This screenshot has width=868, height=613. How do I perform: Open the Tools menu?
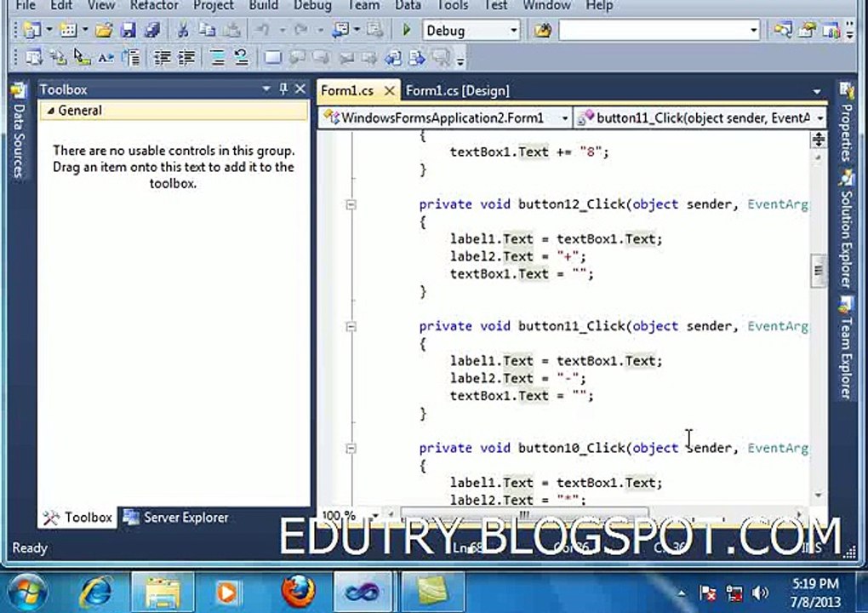(x=453, y=6)
